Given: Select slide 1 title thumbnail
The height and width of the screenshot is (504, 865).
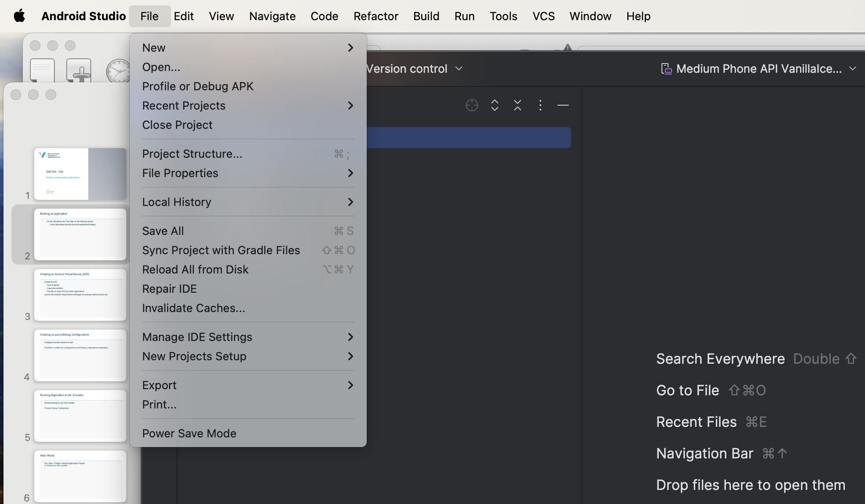Looking at the screenshot, I should pos(80,174).
